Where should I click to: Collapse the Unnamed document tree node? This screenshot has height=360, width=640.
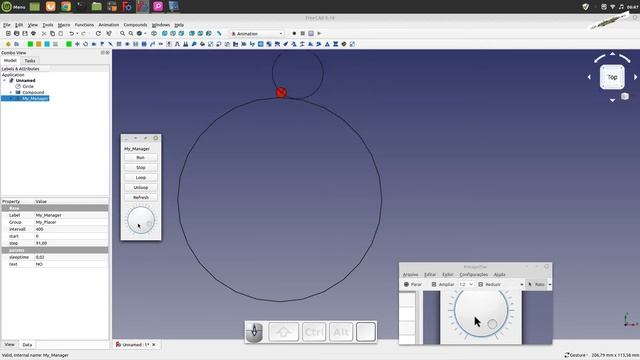click(x=5, y=80)
